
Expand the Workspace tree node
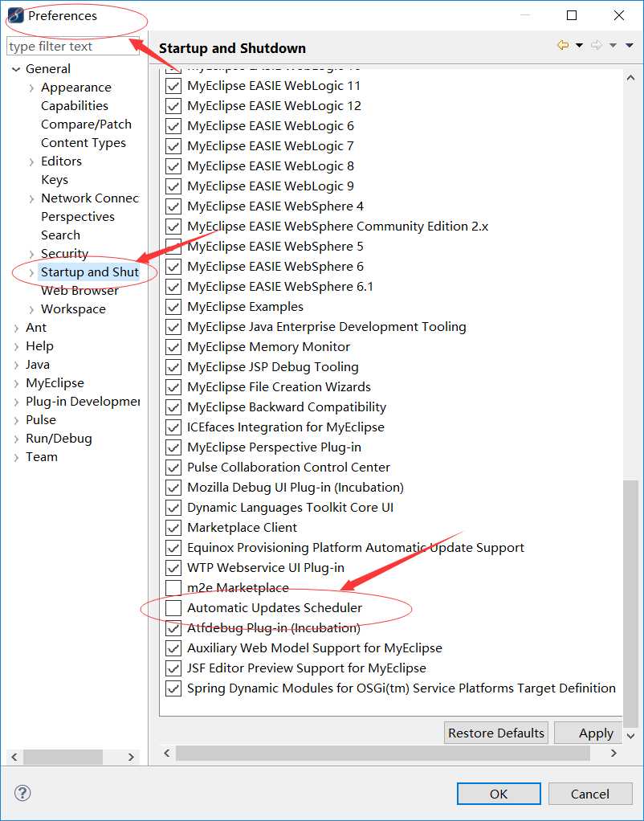(32, 310)
